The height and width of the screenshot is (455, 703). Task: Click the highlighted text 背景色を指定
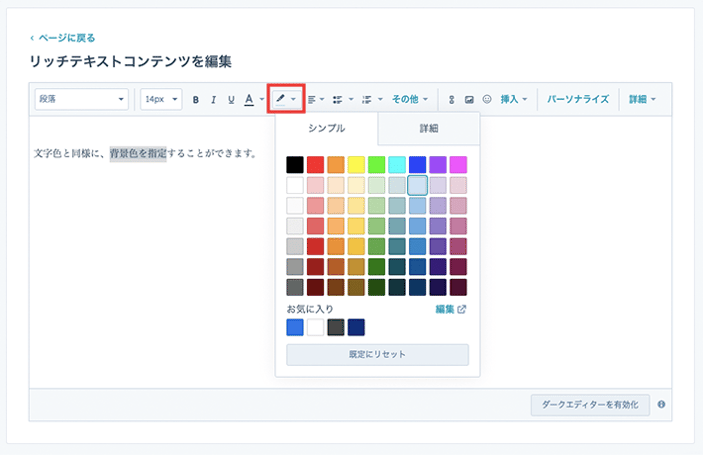(x=138, y=153)
